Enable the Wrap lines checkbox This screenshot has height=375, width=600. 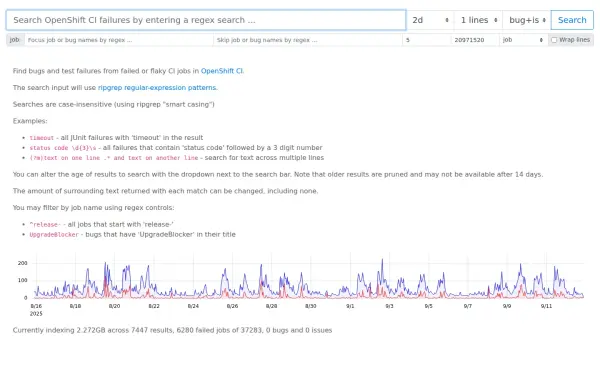point(554,40)
